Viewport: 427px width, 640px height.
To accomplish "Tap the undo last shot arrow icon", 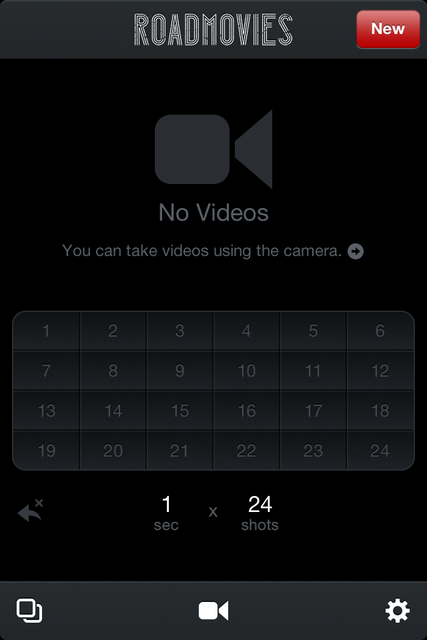I will coord(31,510).
